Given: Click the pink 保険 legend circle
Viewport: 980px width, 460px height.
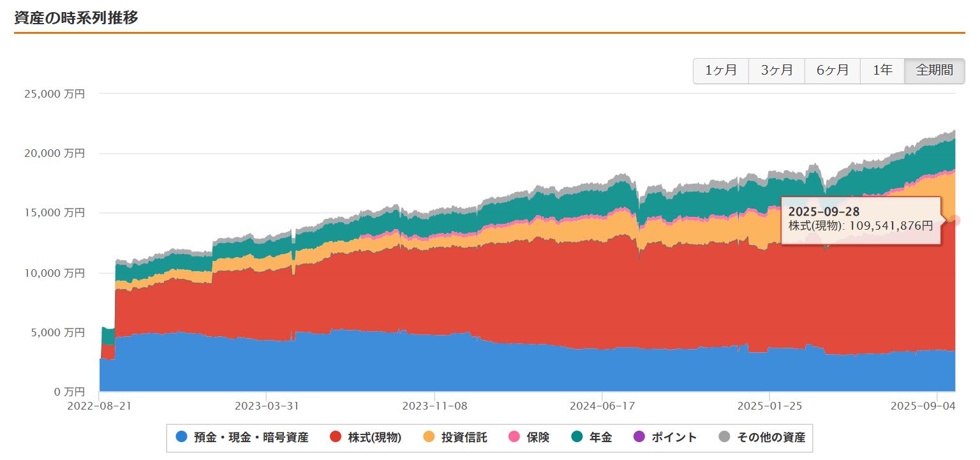Looking at the screenshot, I should [514, 437].
